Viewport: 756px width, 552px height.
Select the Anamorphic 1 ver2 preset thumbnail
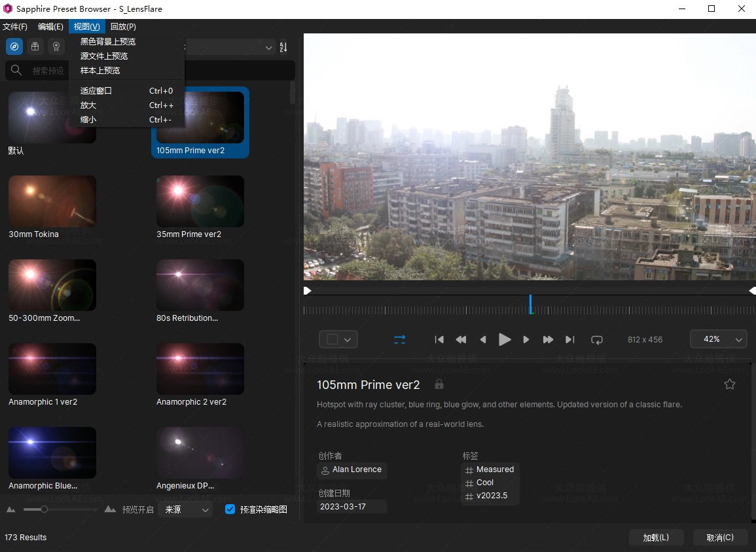coord(52,369)
